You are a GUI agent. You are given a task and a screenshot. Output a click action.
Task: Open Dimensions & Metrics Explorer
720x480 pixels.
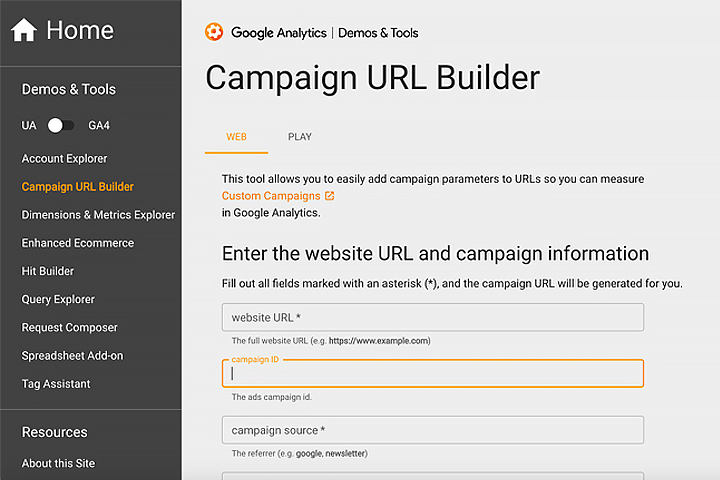click(98, 215)
